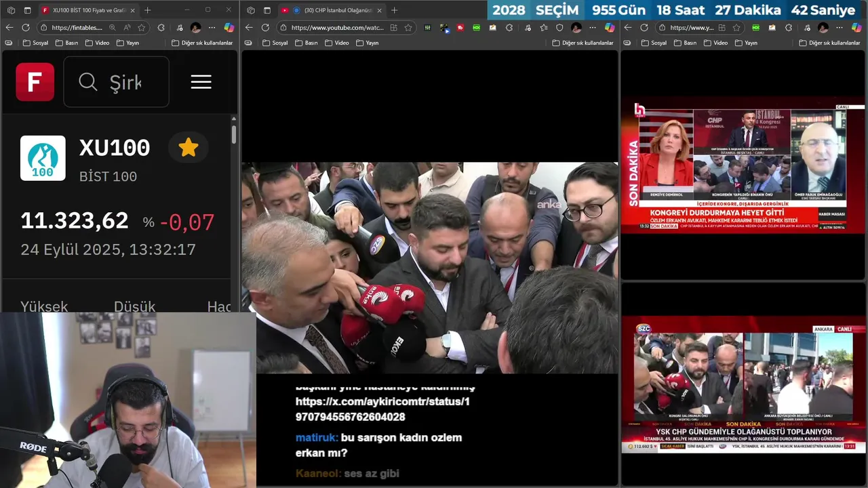Screen dimensions: 868x488
Task: Open Fintables hamburger menu
Action: [201, 82]
